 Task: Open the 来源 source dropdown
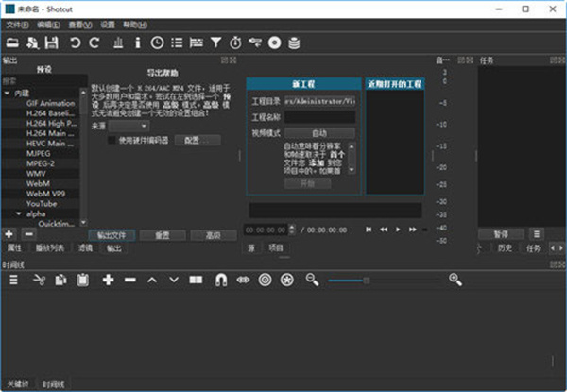128,125
